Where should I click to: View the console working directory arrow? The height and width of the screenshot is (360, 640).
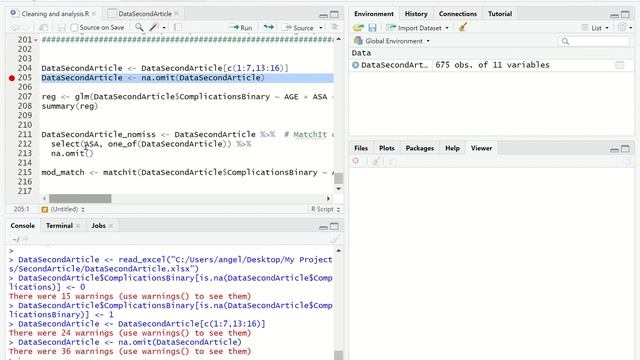click(x=25, y=239)
